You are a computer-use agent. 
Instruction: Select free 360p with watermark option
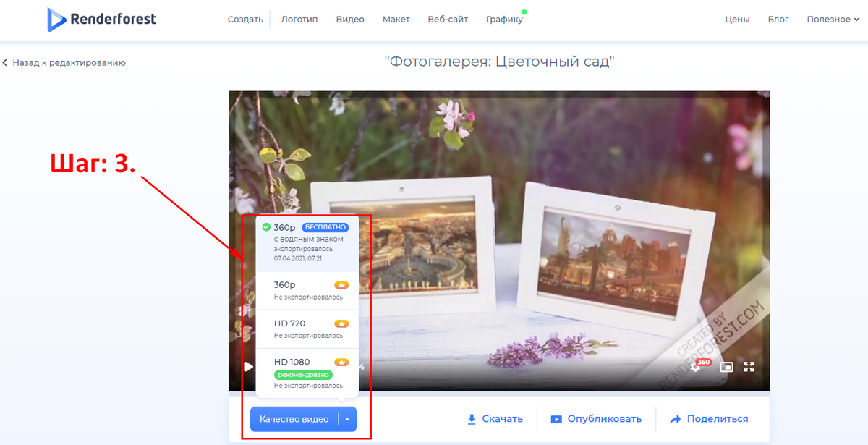(x=307, y=244)
